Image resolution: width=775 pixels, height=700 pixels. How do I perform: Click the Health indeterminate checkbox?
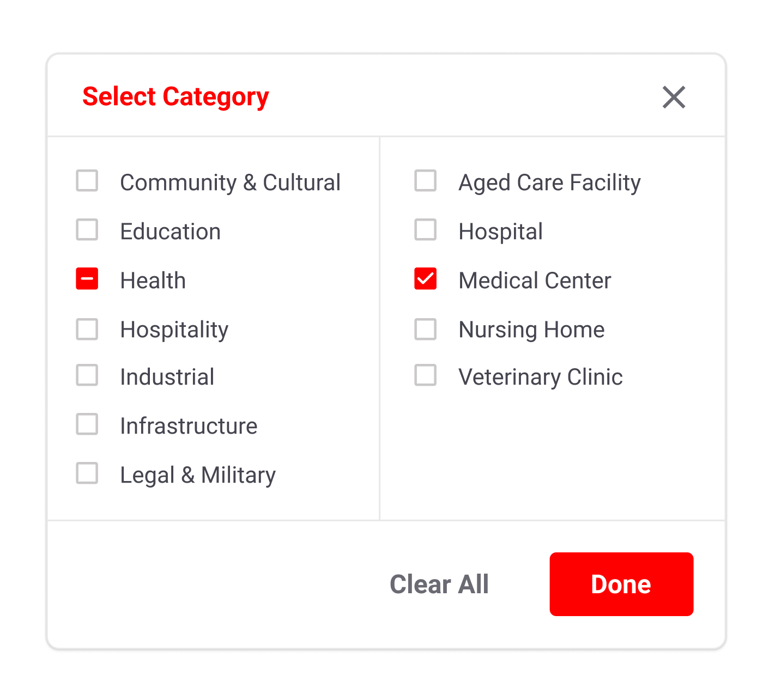pos(87,279)
